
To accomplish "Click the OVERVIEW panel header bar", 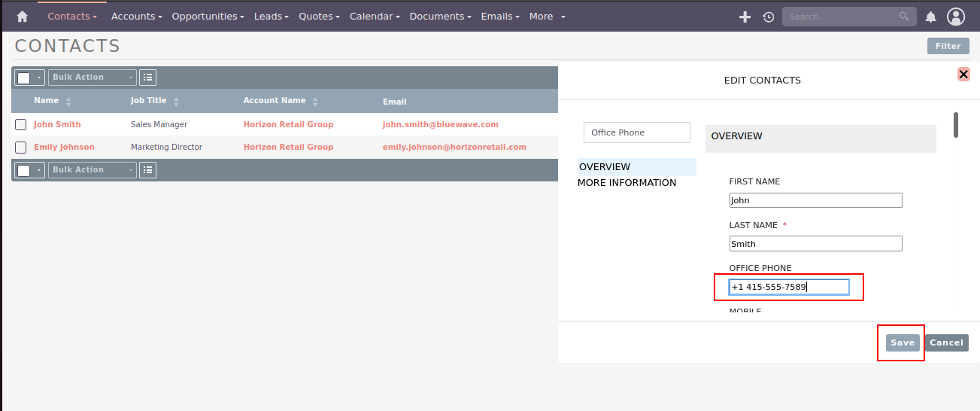I will click(x=821, y=139).
